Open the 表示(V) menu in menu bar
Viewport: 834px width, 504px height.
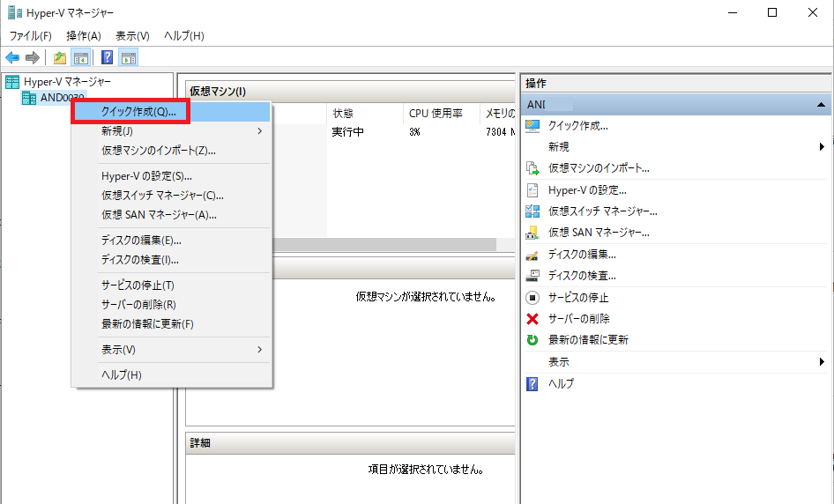click(132, 35)
